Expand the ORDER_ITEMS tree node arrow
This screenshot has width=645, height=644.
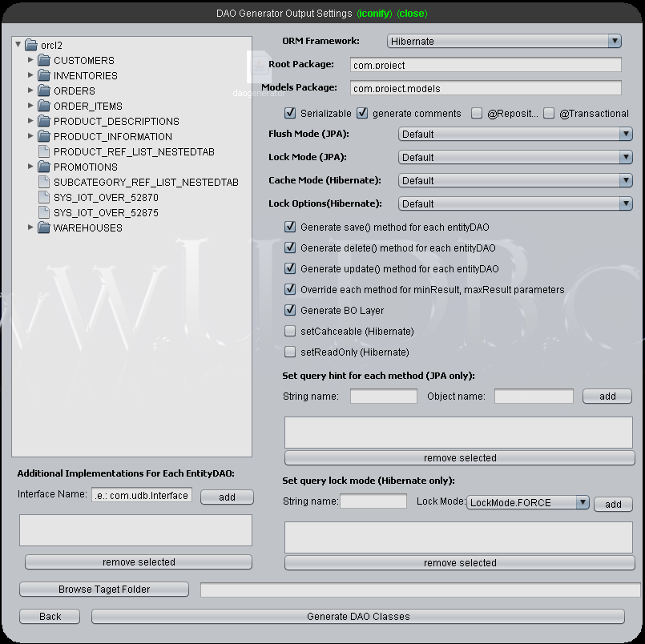point(30,105)
